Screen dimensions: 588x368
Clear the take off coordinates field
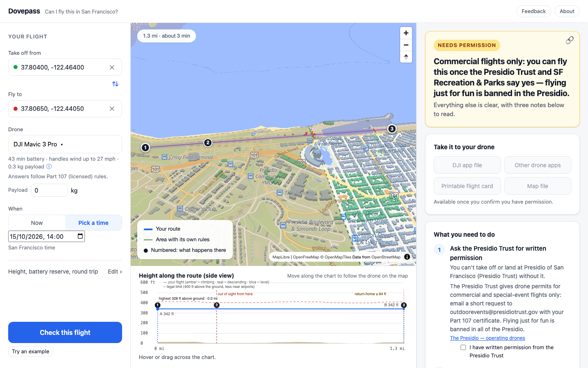pos(112,67)
